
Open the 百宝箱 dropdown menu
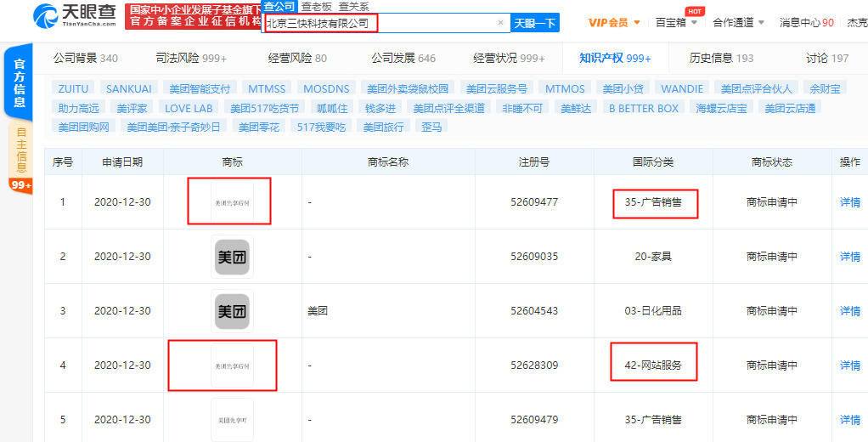tap(676, 23)
